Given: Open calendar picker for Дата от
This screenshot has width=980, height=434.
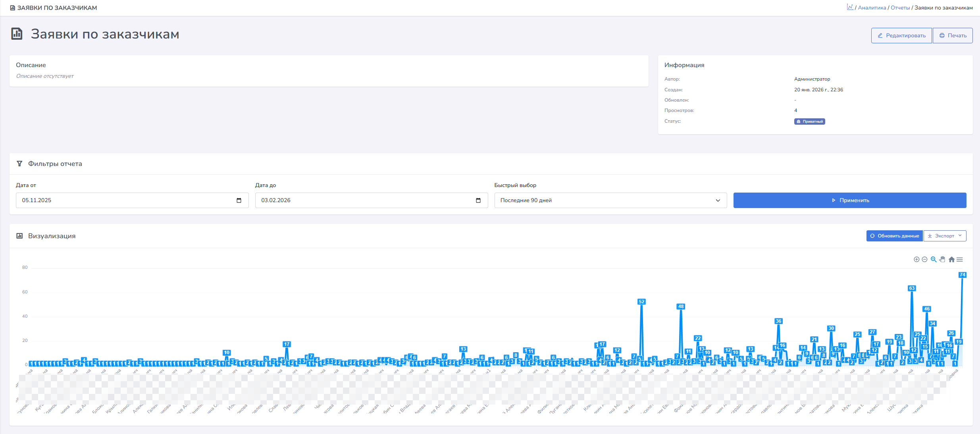Looking at the screenshot, I should pyautogui.click(x=239, y=200).
